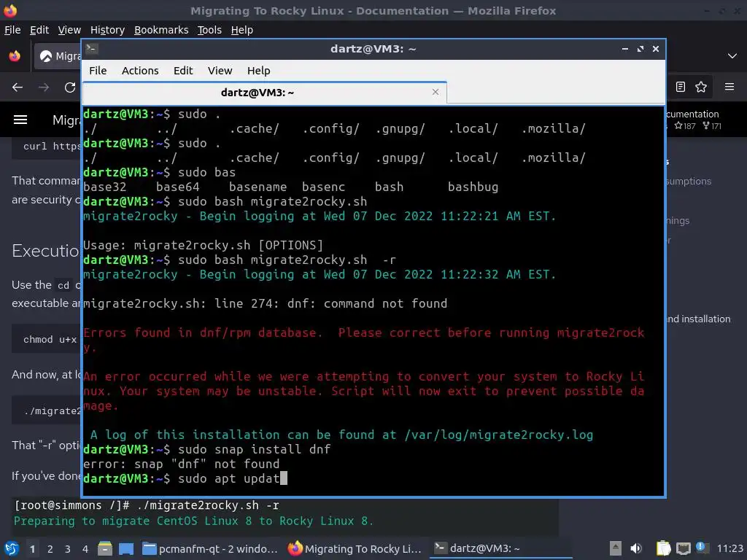Open the Firefox Bookmarks menu
This screenshot has height=560, width=747.
(161, 30)
